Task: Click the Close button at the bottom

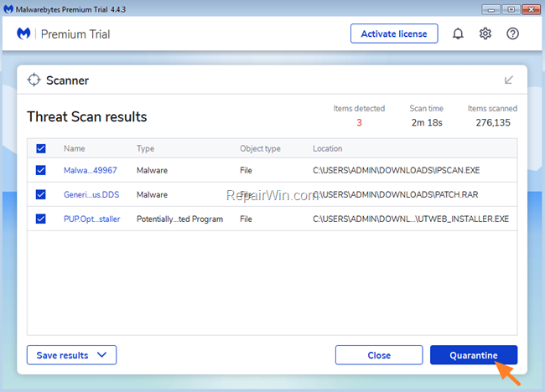Action: pyautogui.click(x=379, y=355)
